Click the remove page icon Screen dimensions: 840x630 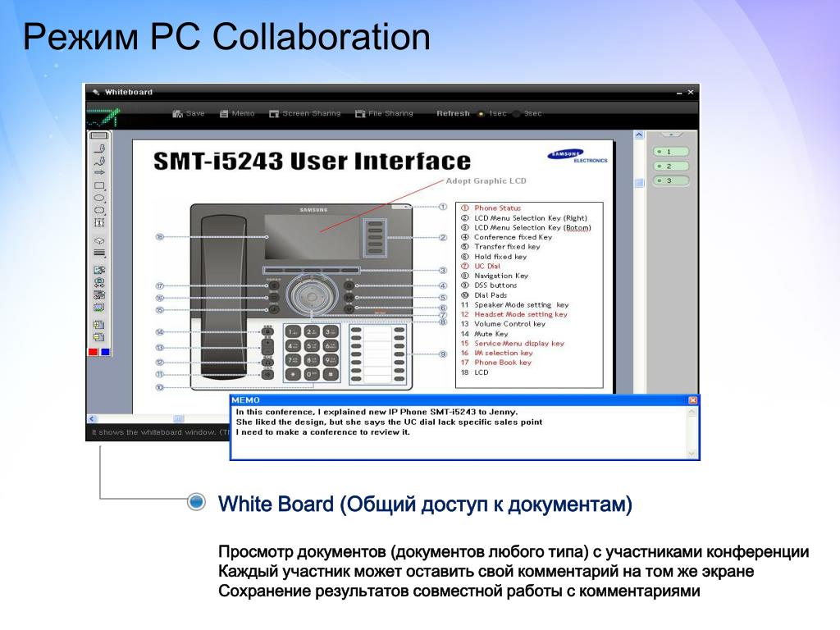tap(99, 337)
